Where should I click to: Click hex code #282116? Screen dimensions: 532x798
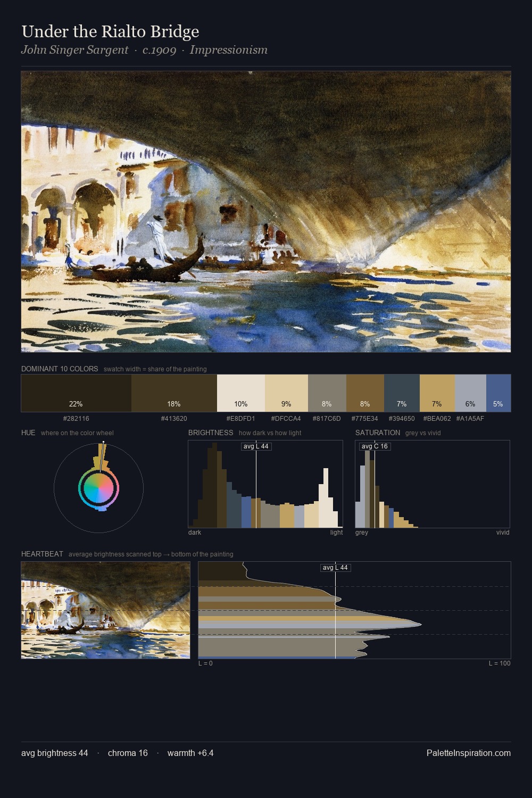click(76, 419)
